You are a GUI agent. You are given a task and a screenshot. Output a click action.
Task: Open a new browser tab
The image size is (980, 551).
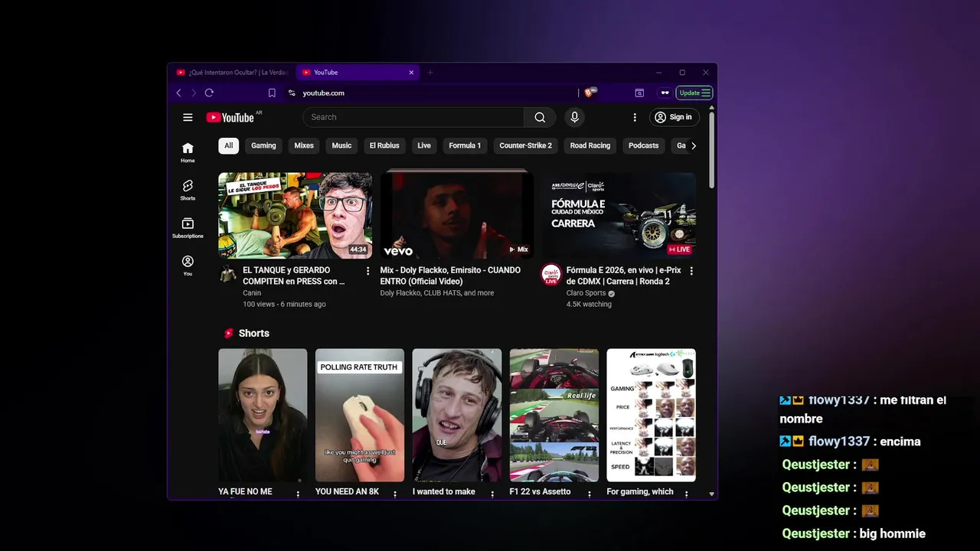[430, 72]
